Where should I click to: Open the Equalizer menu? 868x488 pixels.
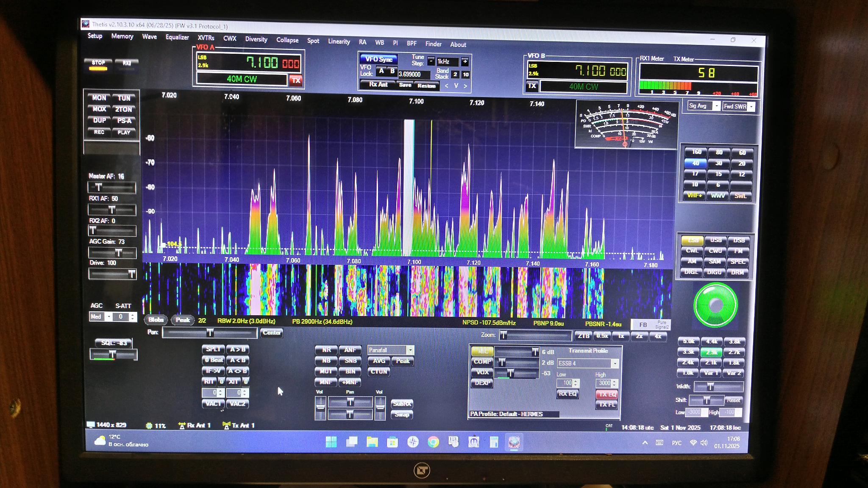click(x=177, y=37)
